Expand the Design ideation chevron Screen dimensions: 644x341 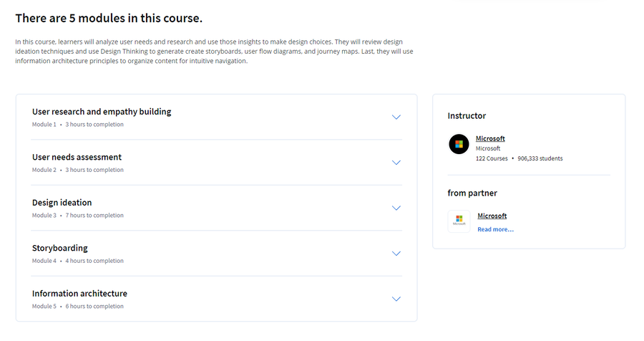pyautogui.click(x=396, y=208)
